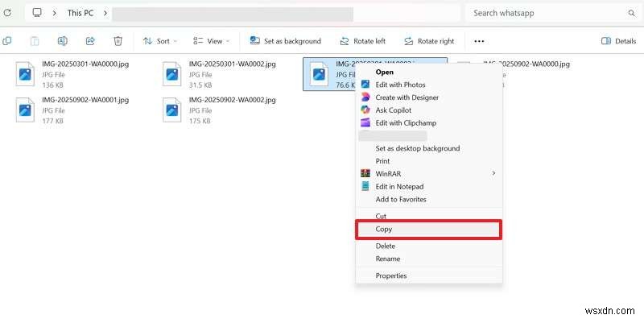Click the Designer icon in menu
The image size is (644, 319).
(x=365, y=97)
